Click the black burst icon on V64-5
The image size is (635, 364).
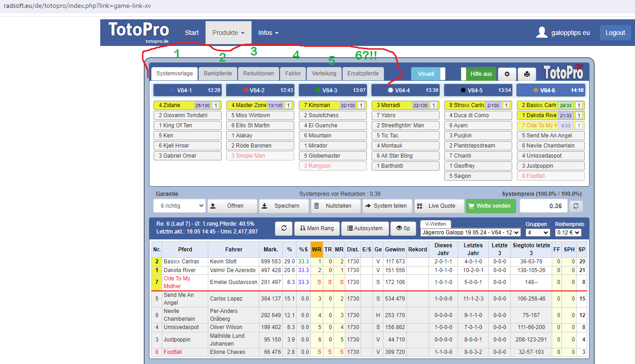(x=463, y=91)
